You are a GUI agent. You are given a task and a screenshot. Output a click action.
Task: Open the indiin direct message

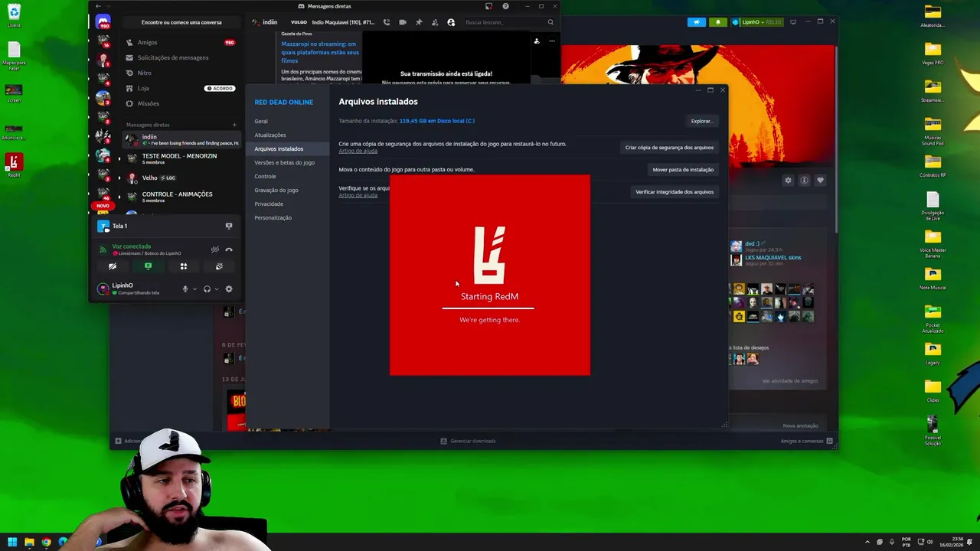click(181, 140)
